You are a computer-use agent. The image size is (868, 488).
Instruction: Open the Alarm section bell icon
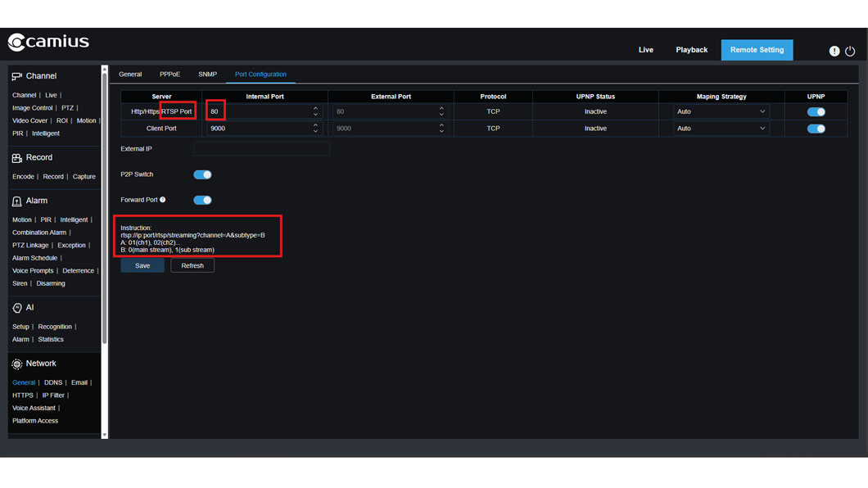coord(16,200)
